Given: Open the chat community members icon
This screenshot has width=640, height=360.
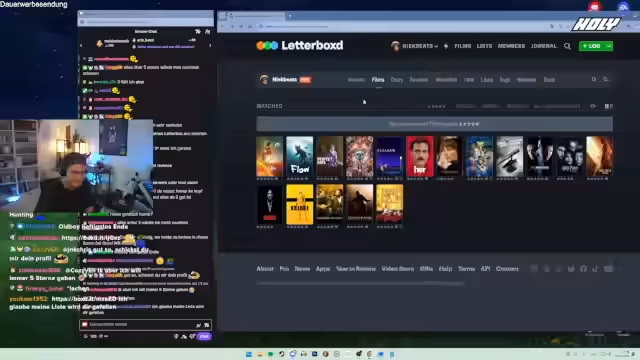Looking at the screenshot, I should pyautogui.click(x=207, y=31).
